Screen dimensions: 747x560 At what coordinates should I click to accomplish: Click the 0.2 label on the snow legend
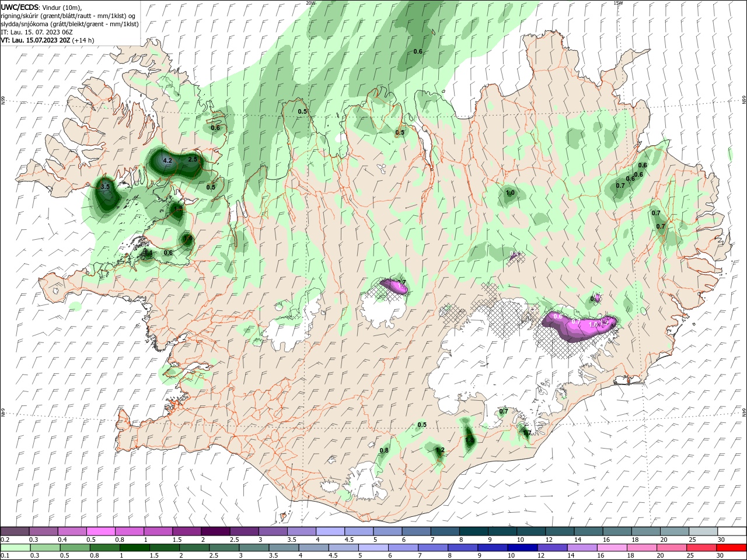coord(5,540)
